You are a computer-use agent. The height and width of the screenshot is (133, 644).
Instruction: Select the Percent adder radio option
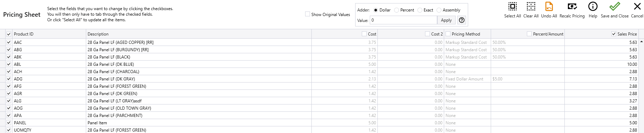397,10
